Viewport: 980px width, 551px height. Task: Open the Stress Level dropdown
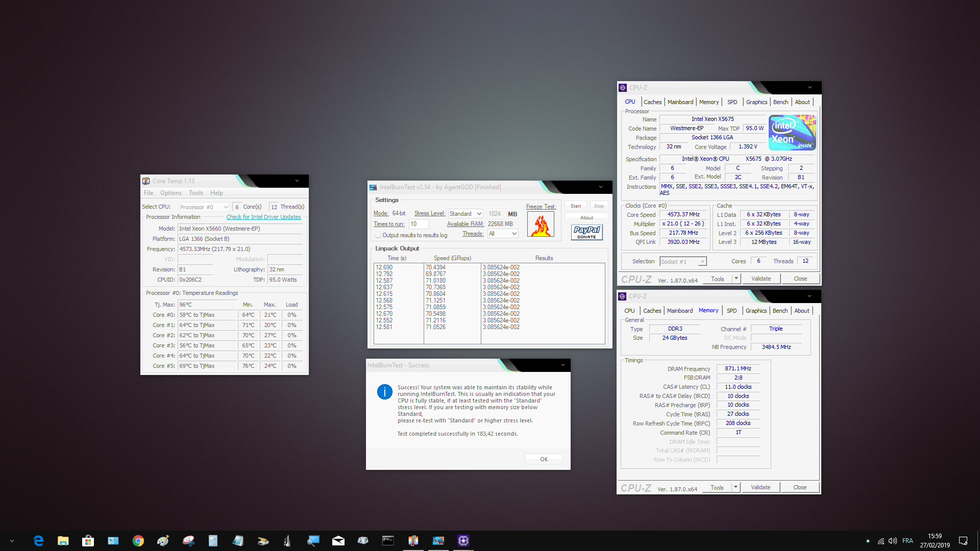tap(478, 213)
